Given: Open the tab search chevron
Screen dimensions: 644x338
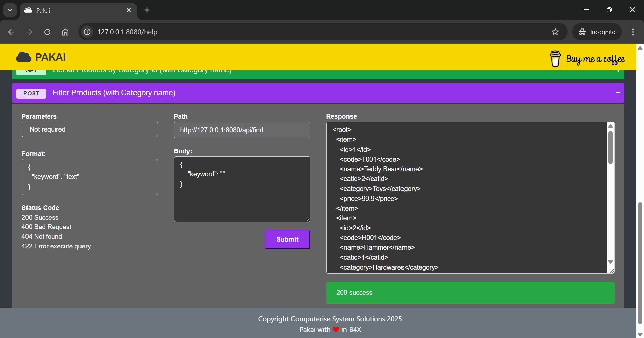Looking at the screenshot, I should (x=10, y=10).
